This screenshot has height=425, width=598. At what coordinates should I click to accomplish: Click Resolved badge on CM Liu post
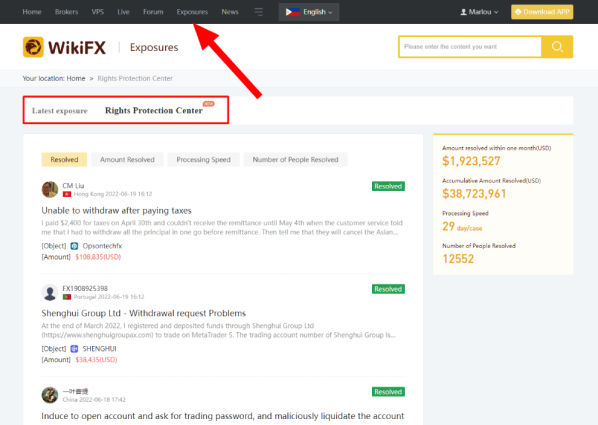click(388, 186)
